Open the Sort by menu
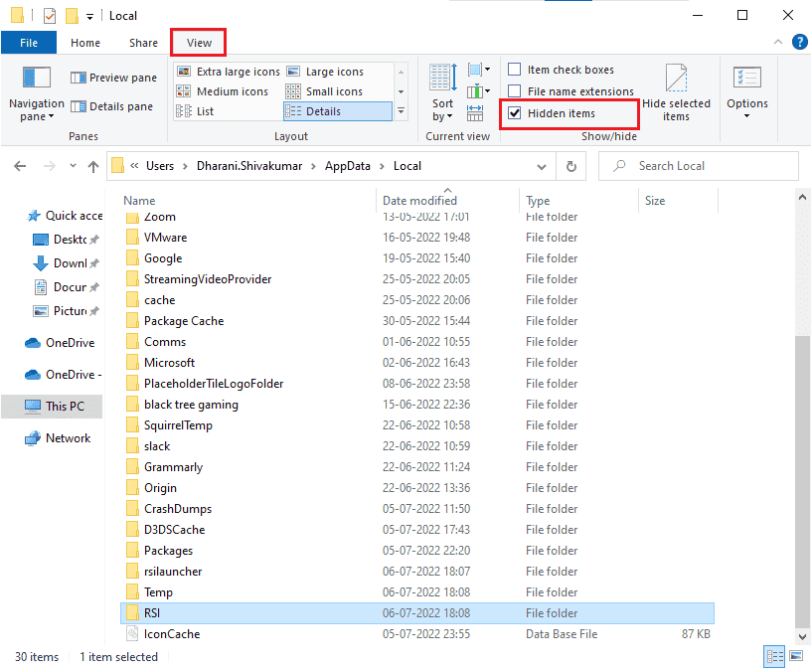Viewport: 812px width, 669px height. [442, 93]
